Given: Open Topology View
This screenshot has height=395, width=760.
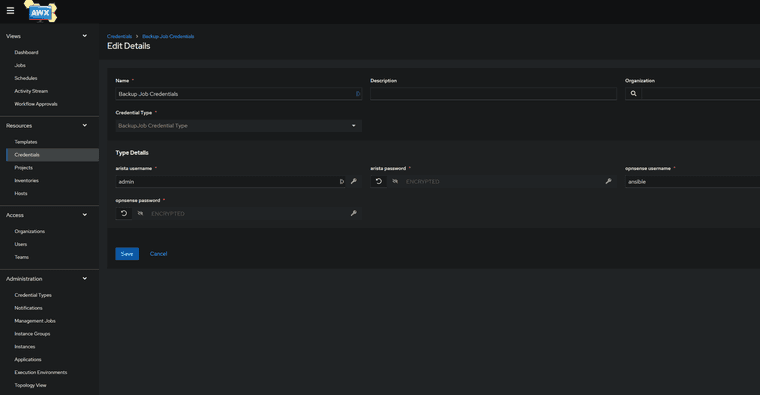Looking at the screenshot, I should click(x=30, y=385).
